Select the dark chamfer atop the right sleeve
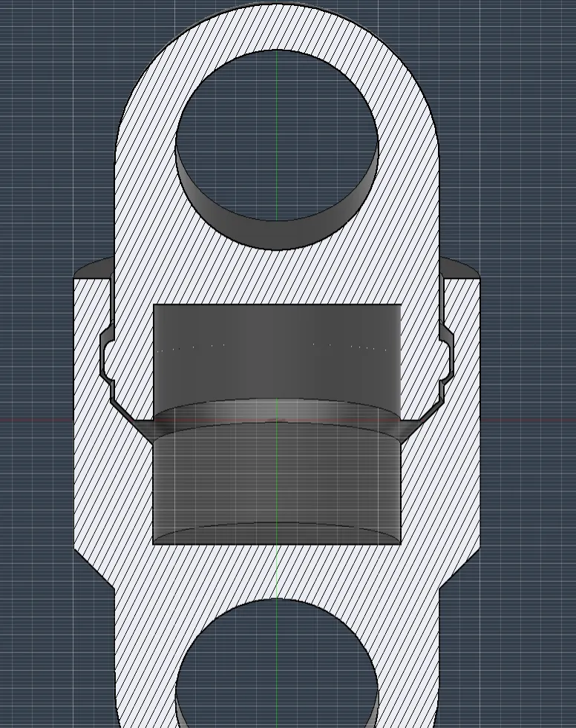This screenshot has width=576, height=728. pyautogui.click(x=459, y=268)
